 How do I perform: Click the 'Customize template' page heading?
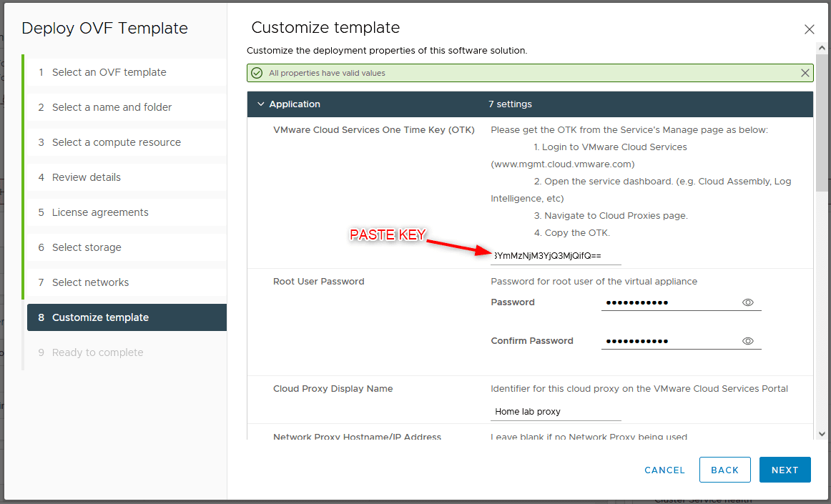point(325,28)
